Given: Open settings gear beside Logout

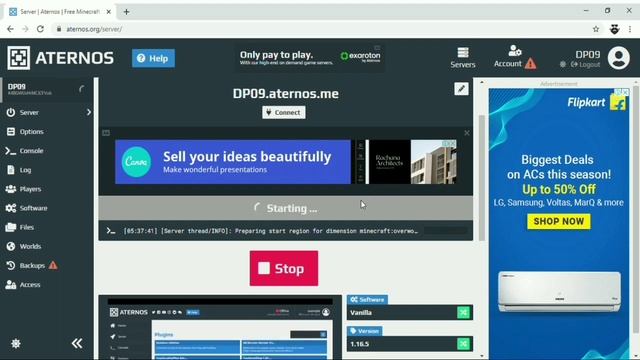Looking at the screenshot, I should 562,64.
